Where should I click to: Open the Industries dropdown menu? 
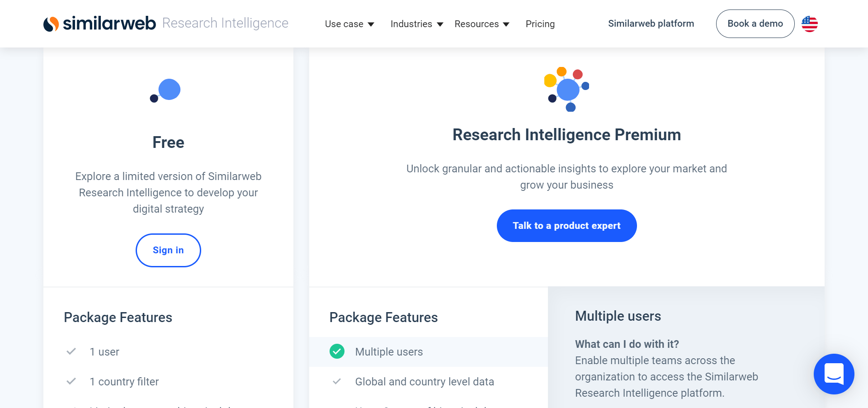(416, 24)
